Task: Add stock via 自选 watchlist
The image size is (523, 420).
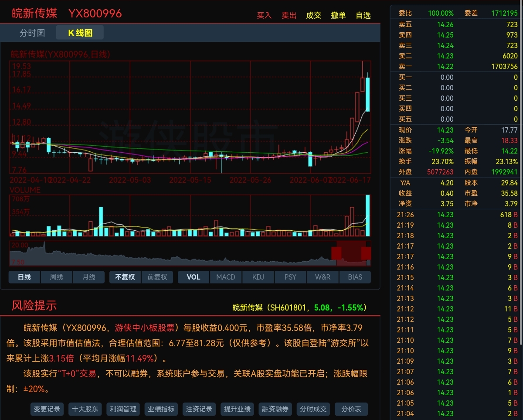Action: pos(363,15)
